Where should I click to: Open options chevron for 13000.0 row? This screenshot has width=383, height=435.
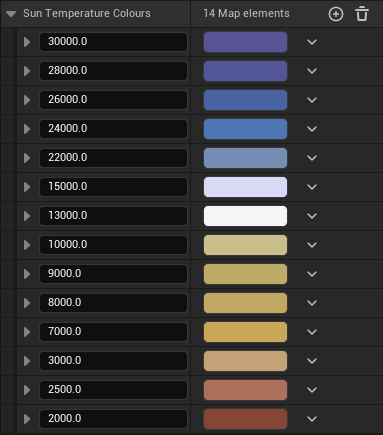click(x=312, y=216)
